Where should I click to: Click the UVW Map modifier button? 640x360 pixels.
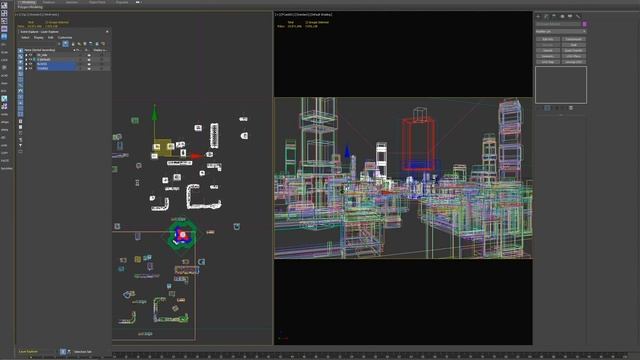[548, 62]
